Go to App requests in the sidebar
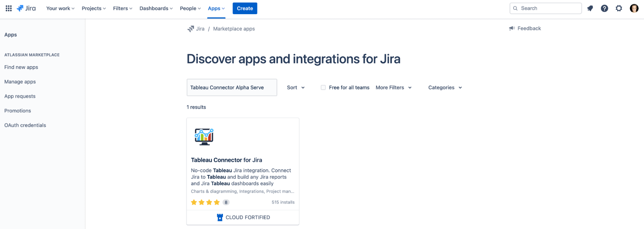Screen dimensions: 644x229 pyautogui.click(x=20, y=96)
